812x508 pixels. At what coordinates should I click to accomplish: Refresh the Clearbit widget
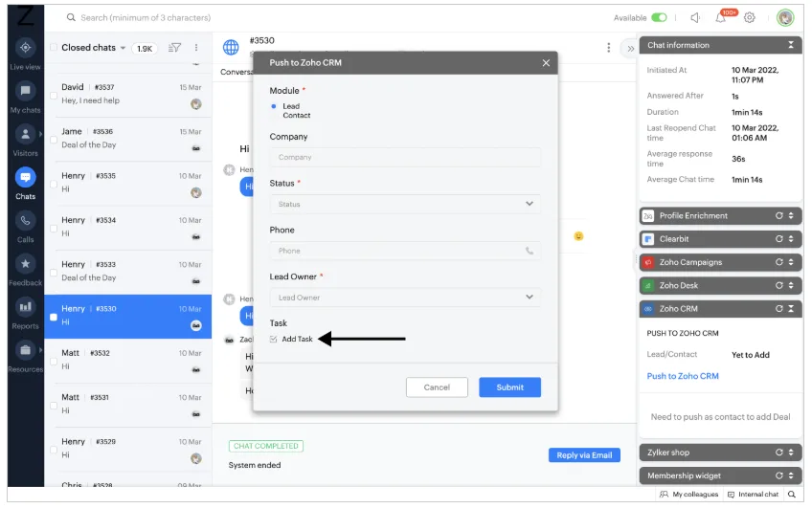(x=778, y=239)
